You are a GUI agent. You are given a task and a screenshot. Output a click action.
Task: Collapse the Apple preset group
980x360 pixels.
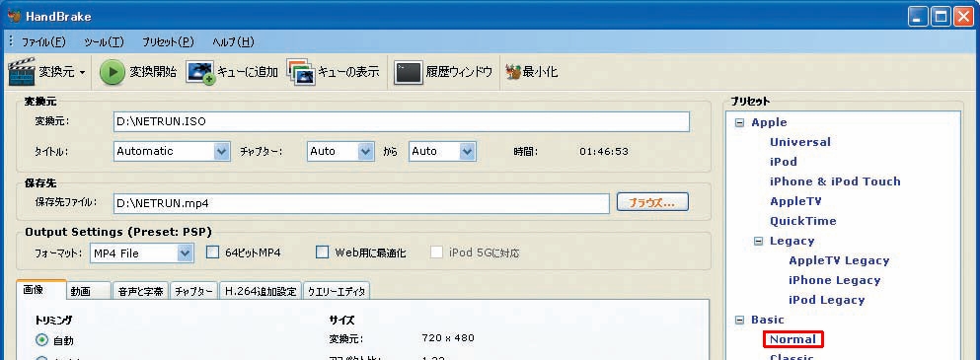(x=740, y=122)
